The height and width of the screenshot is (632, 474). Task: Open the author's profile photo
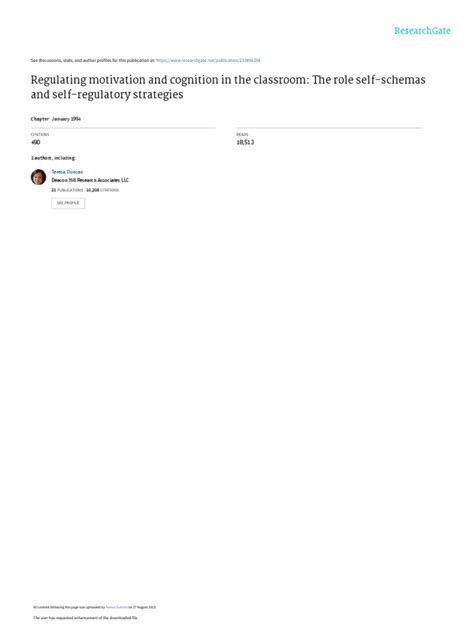click(38, 177)
